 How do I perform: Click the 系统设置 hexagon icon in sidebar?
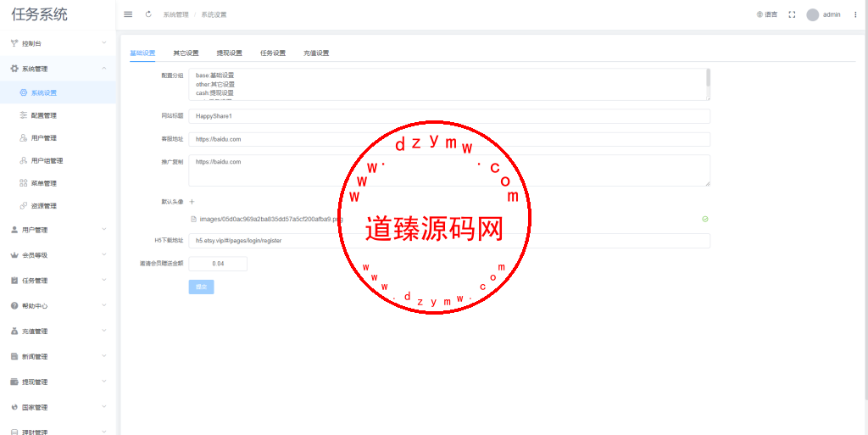[23, 93]
